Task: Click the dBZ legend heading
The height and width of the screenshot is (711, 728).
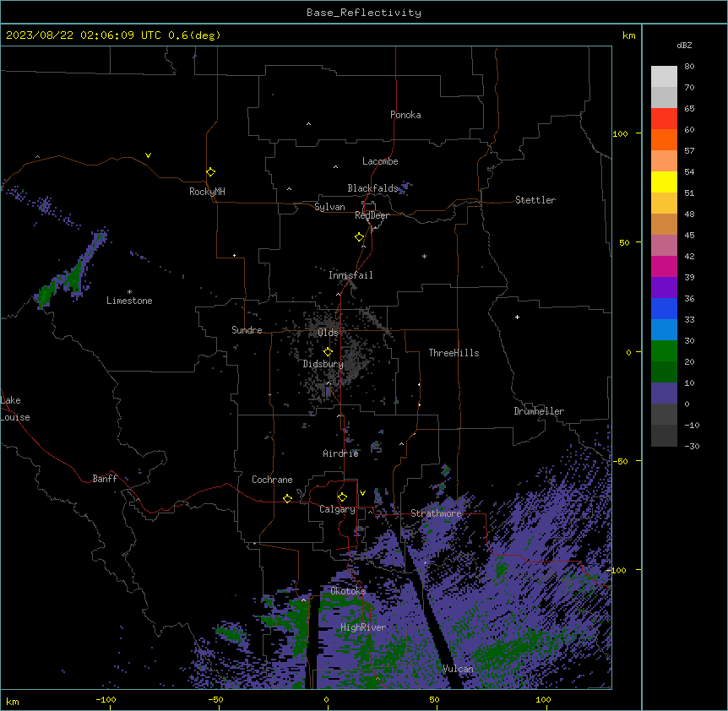Action: click(684, 46)
